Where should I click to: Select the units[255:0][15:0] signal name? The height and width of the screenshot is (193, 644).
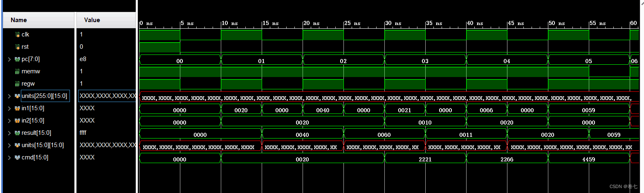(x=45, y=96)
